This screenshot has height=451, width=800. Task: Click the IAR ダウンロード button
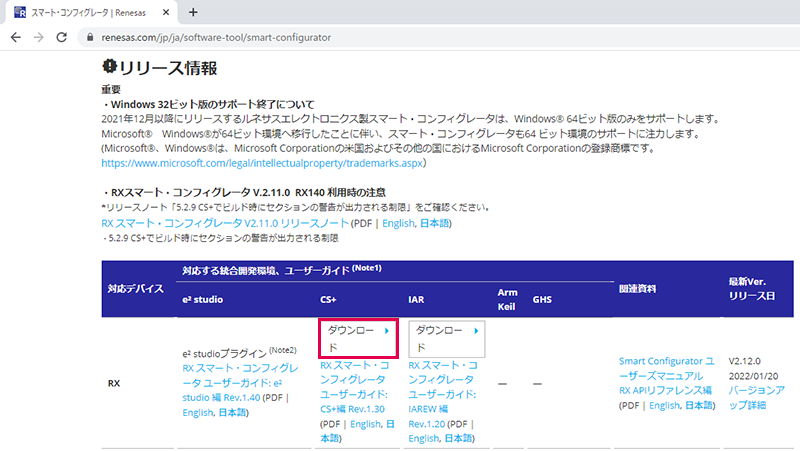446,339
